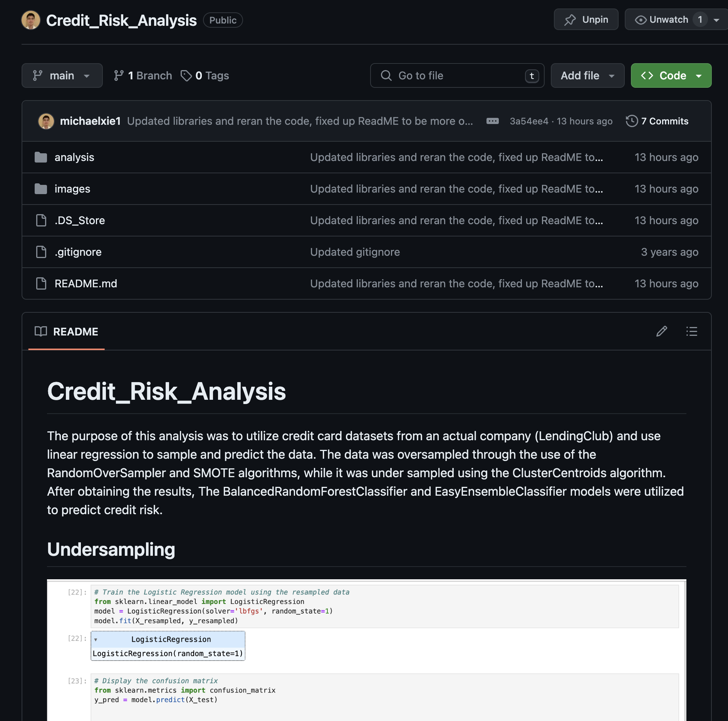Focus the Go to file search field
Screen dimensions: 728x721
point(457,75)
